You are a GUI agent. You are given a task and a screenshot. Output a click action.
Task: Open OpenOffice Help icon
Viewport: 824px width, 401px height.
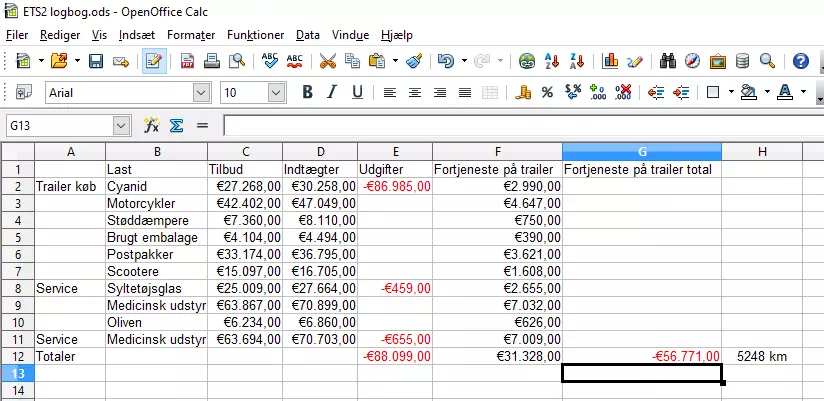[800, 61]
